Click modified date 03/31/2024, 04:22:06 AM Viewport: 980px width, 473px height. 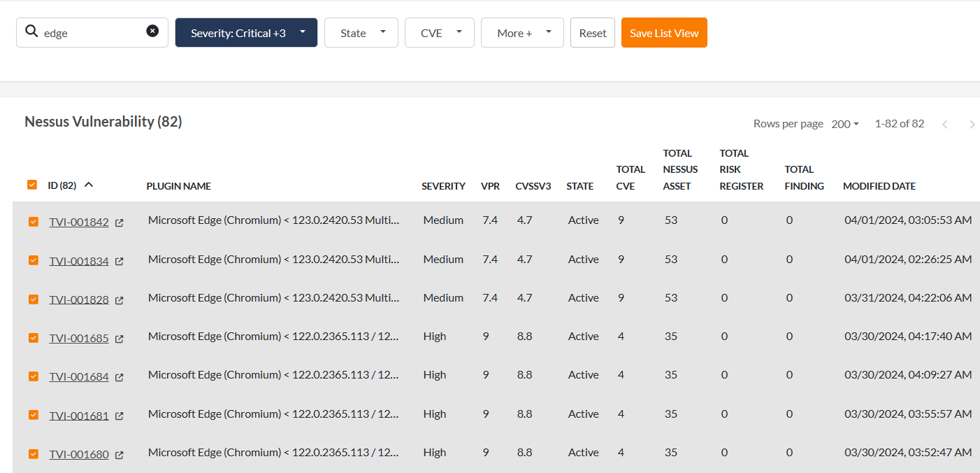[x=908, y=298]
